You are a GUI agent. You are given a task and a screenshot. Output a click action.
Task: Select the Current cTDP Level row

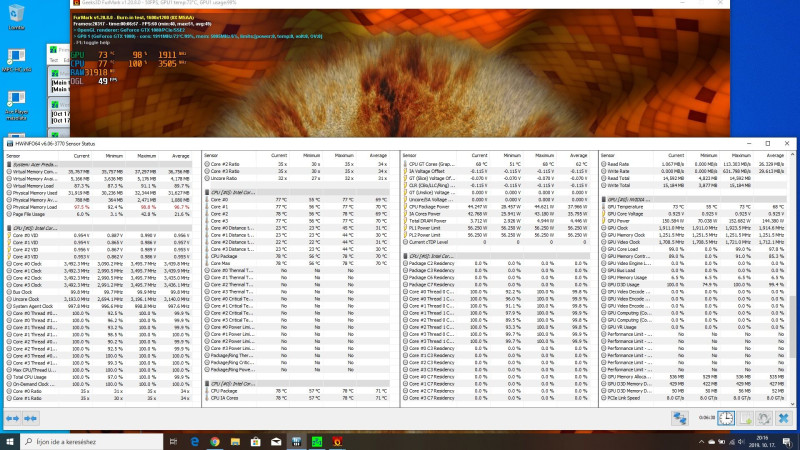[x=496, y=242]
